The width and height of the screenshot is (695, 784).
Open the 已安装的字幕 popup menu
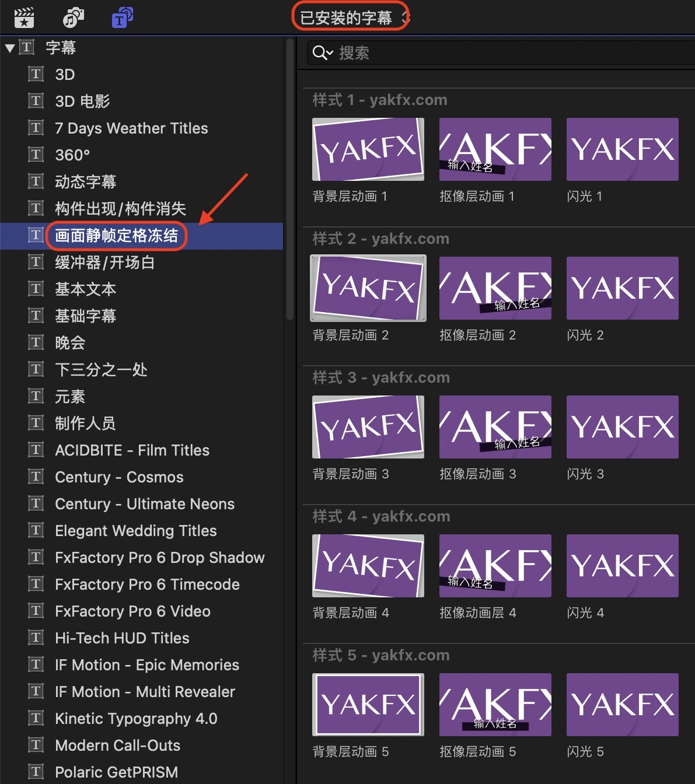pos(351,18)
